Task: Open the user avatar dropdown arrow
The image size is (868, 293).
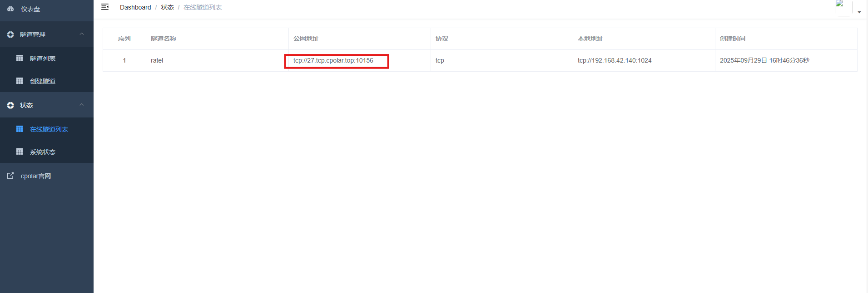Action: click(859, 12)
